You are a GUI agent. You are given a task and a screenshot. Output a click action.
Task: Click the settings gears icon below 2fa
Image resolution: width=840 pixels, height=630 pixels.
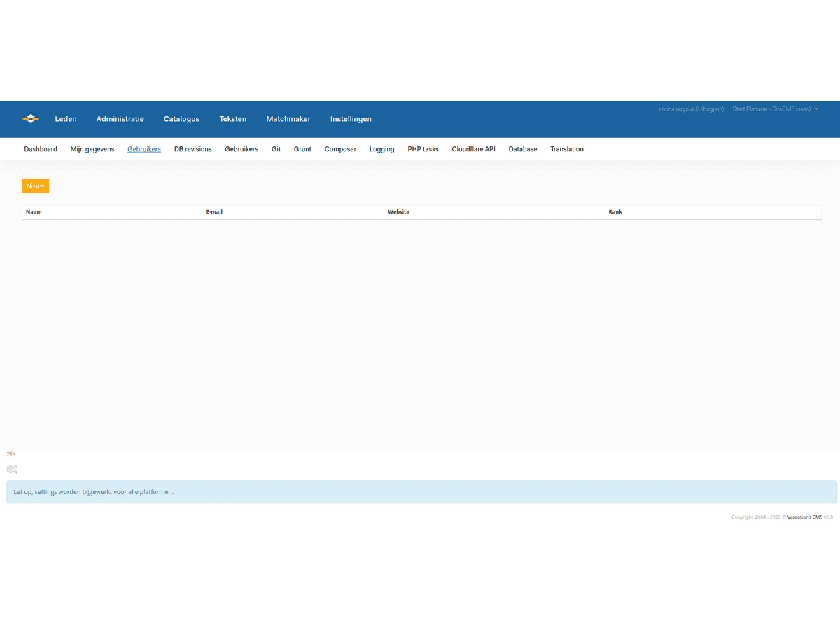[12, 469]
